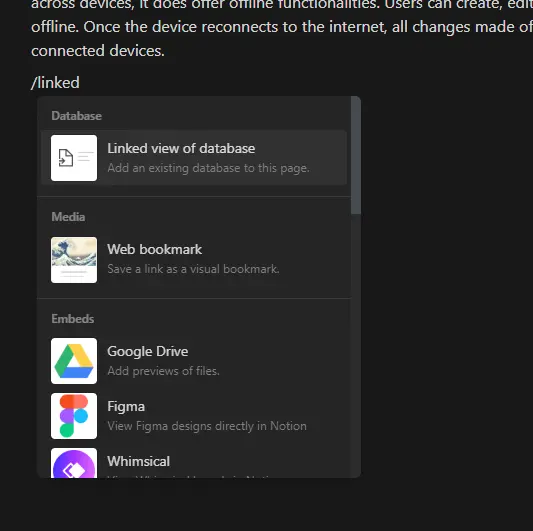This screenshot has width=533, height=531.
Task: Click the Whimsical logo icon
Action: tap(74, 463)
